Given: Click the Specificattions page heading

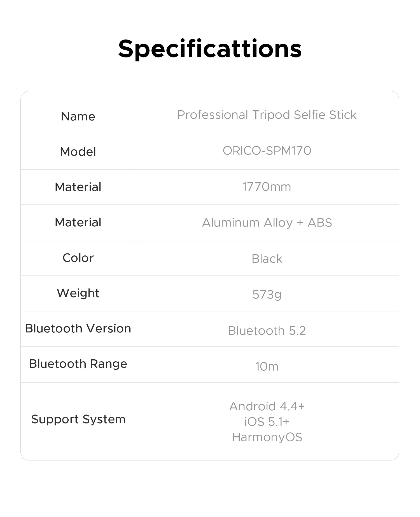Looking at the screenshot, I should point(210,49).
